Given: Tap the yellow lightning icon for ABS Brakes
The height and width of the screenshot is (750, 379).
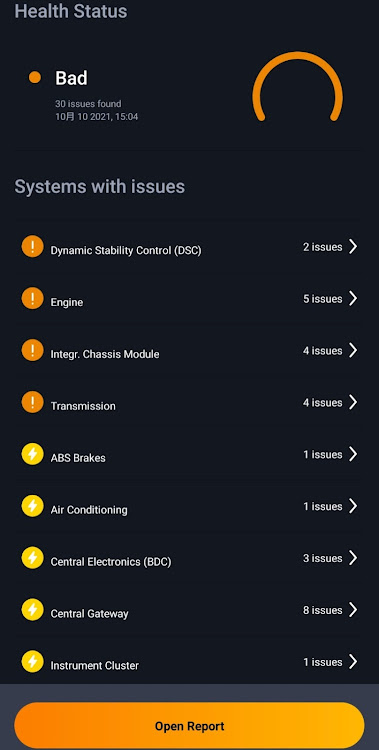Looking at the screenshot, I should click(33, 454).
